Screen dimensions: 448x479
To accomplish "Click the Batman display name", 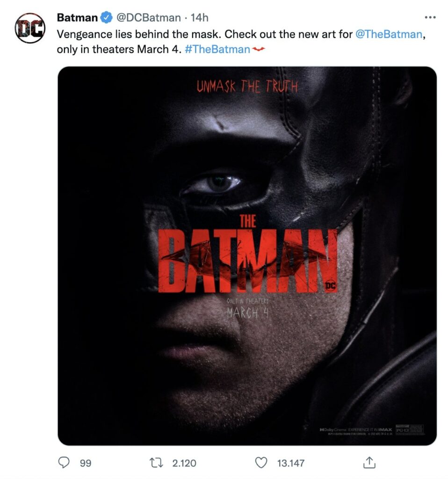I will (x=77, y=18).
